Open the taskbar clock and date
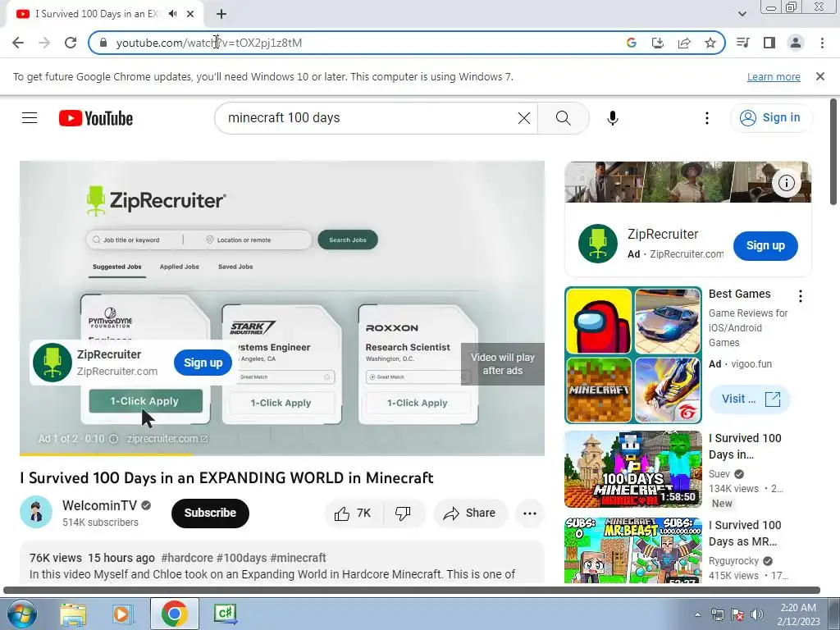This screenshot has height=630, width=840. [x=798, y=614]
